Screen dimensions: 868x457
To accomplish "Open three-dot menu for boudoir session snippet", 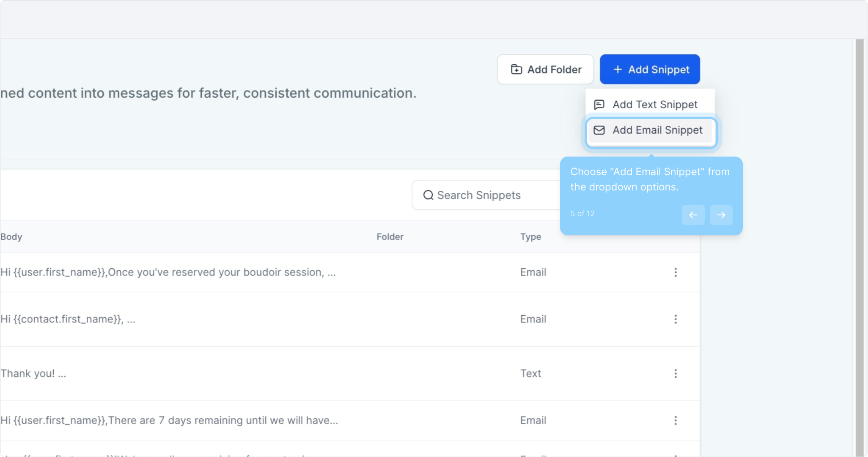I will pyautogui.click(x=676, y=272).
